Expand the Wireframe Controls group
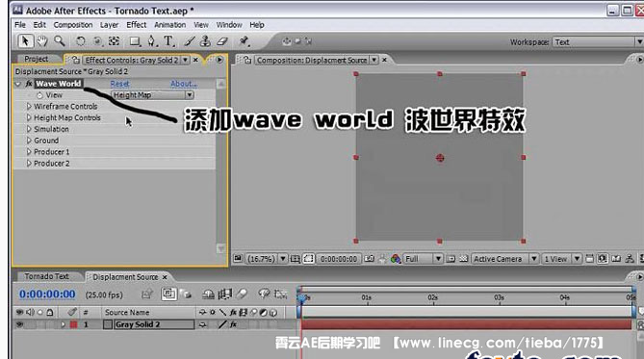The height and width of the screenshot is (359, 644). [x=29, y=106]
